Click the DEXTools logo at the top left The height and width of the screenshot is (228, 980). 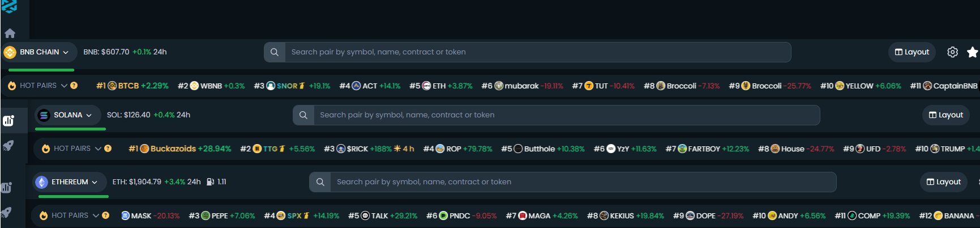[9, 6]
